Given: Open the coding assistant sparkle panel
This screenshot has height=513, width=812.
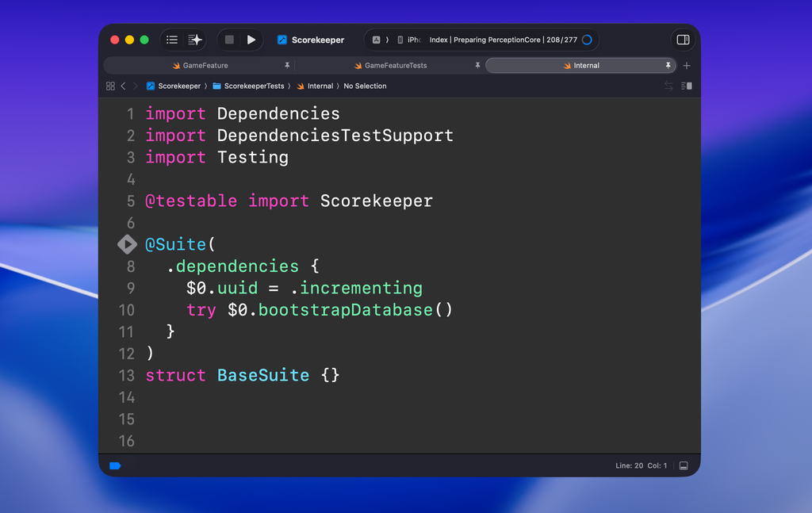Looking at the screenshot, I should [x=195, y=40].
